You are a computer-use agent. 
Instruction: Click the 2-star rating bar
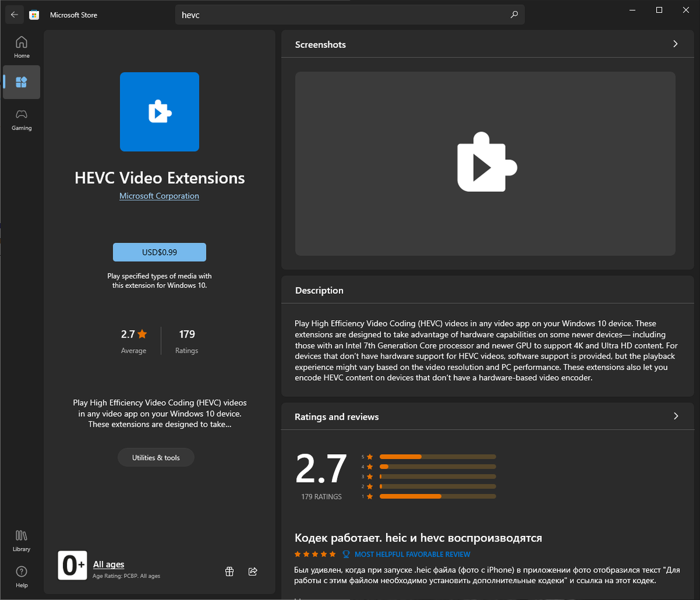pos(437,486)
